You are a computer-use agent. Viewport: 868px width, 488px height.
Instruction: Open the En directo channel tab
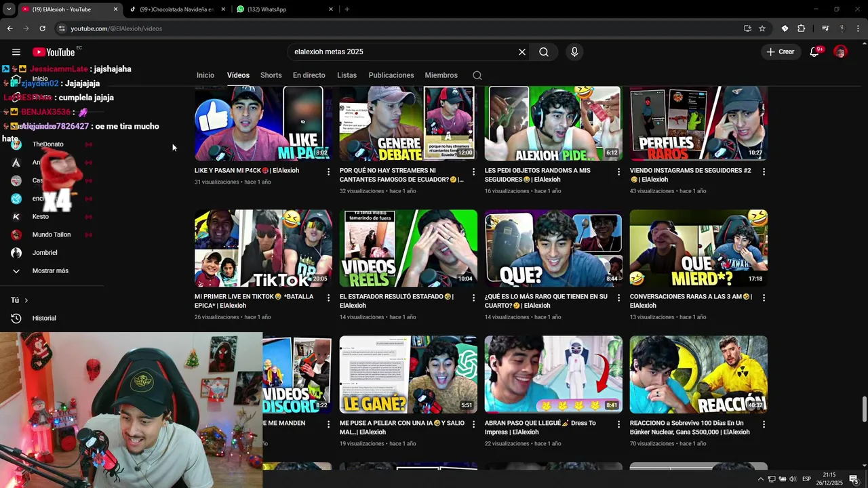coord(309,75)
